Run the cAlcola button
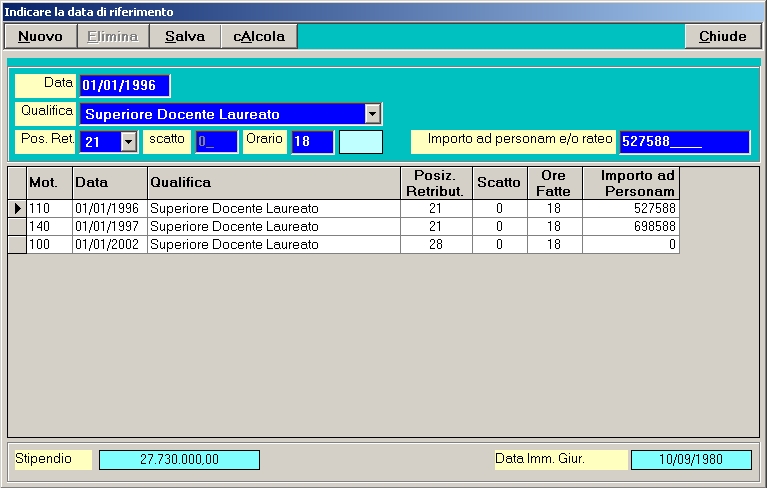Viewport: 767px width, 488px height. coord(259,37)
